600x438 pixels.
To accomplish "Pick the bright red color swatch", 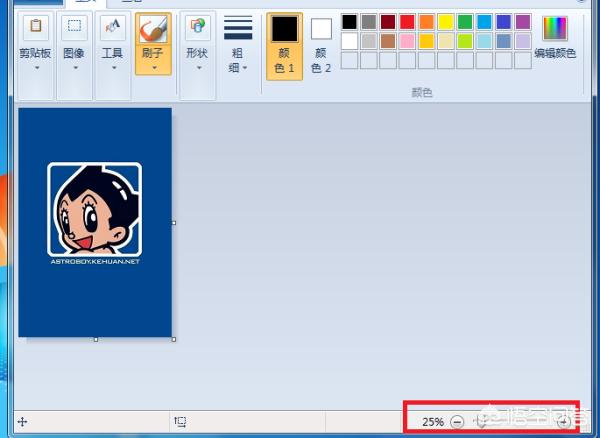I will coord(407,22).
